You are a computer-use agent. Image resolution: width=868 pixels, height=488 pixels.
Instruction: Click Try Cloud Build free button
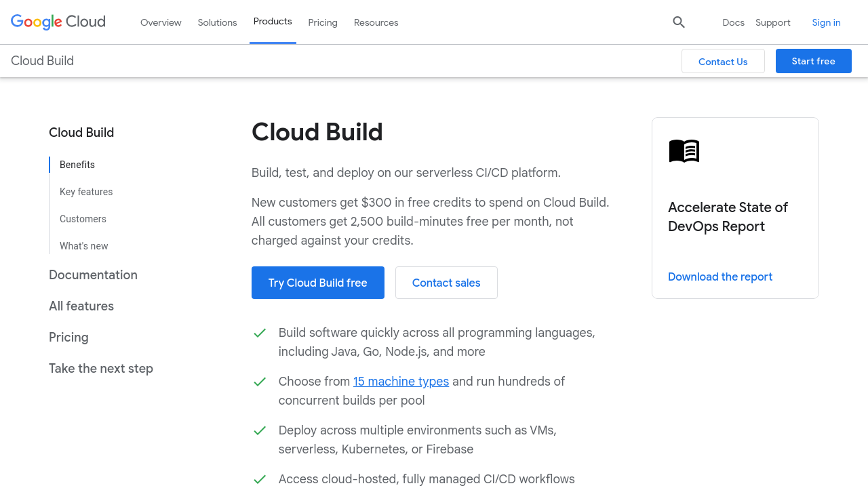tap(317, 283)
